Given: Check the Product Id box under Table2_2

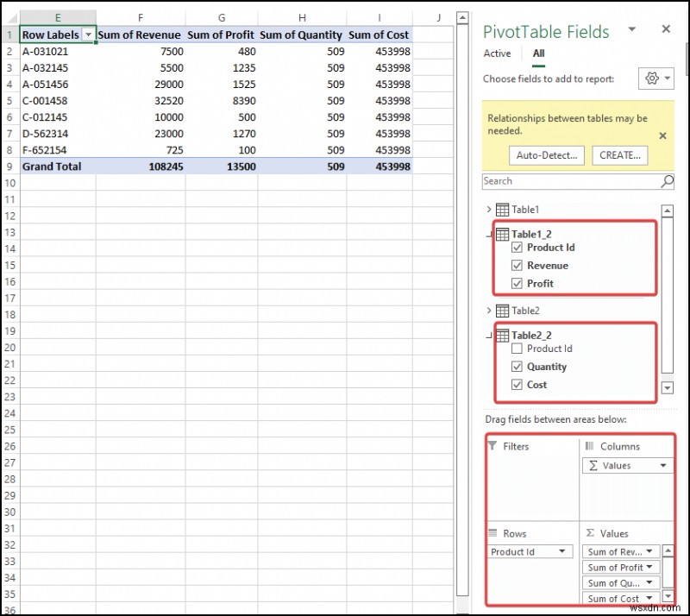Looking at the screenshot, I should [x=517, y=349].
